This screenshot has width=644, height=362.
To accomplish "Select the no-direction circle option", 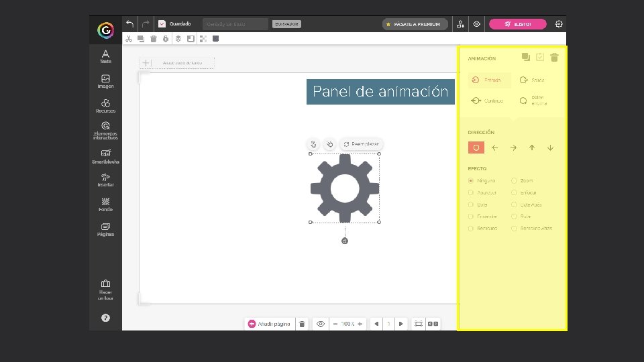I will (476, 147).
